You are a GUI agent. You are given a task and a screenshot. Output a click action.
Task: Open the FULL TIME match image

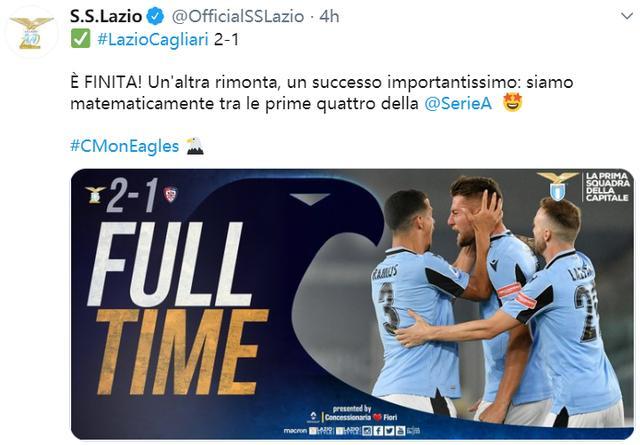(352, 304)
